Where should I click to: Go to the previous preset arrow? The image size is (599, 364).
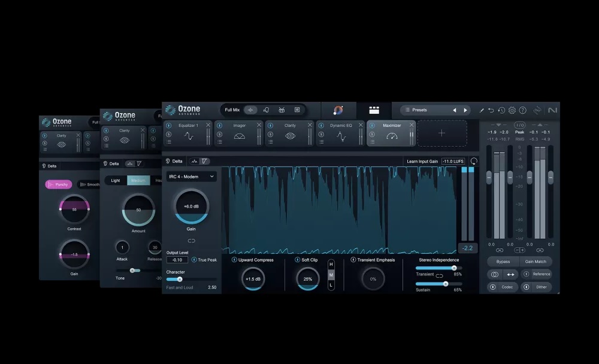point(455,110)
